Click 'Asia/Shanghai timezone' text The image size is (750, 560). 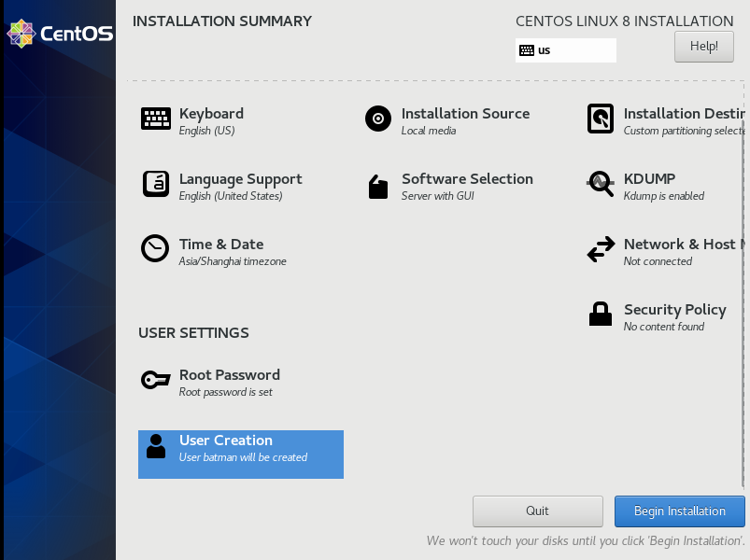233,261
